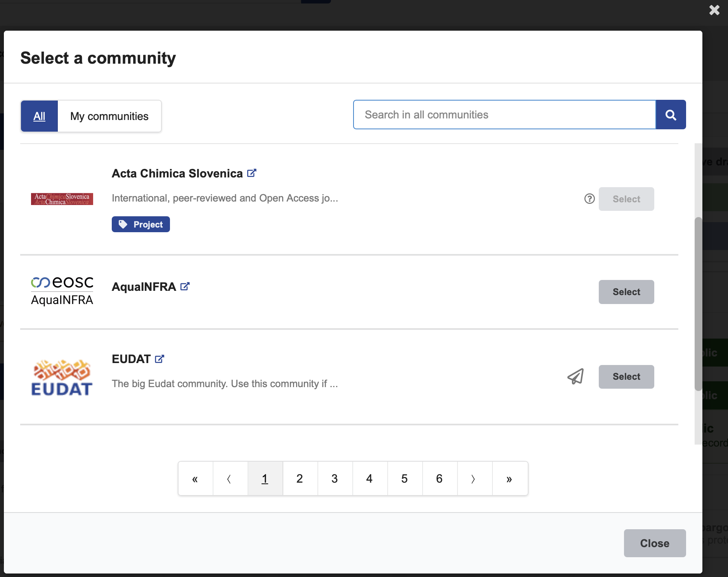The image size is (728, 577).
Task: Jump to the last results page
Action: tap(509, 478)
